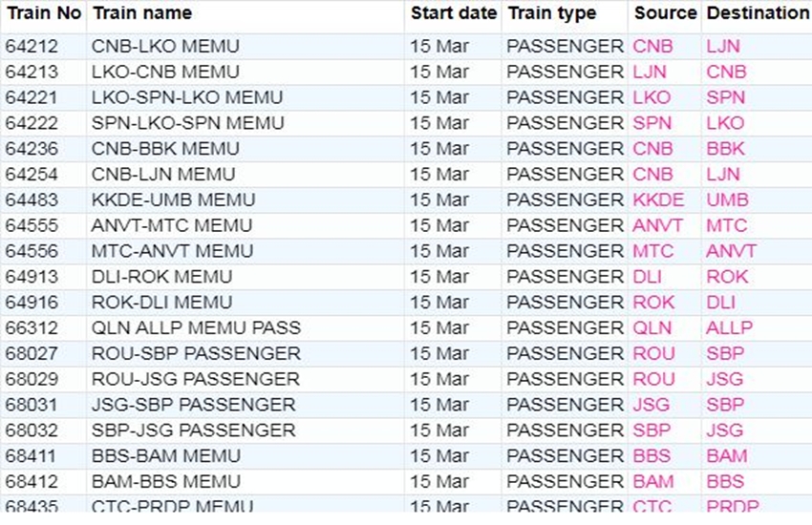Screen dimensions: 812x525
Task: Open the QLN source station link
Action: click(x=652, y=328)
